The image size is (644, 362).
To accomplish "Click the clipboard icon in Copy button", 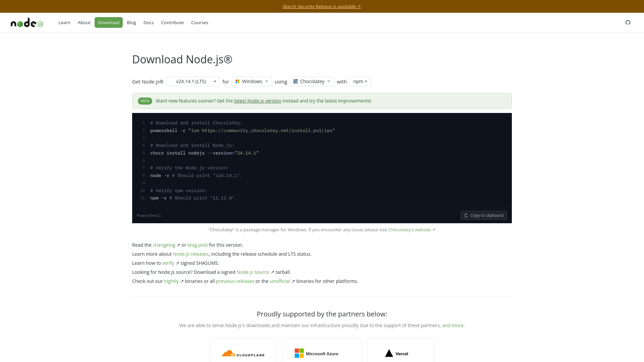I will pos(466,216).
